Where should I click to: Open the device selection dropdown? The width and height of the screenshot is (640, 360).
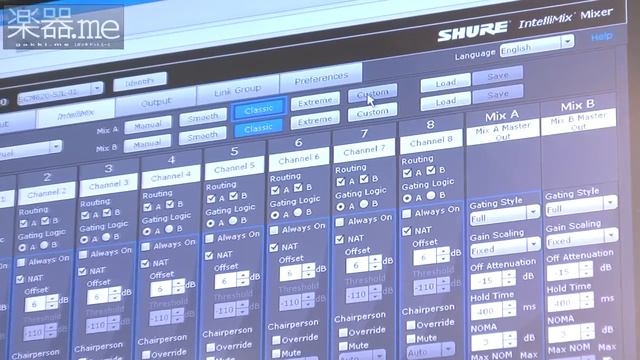point(60,93)
